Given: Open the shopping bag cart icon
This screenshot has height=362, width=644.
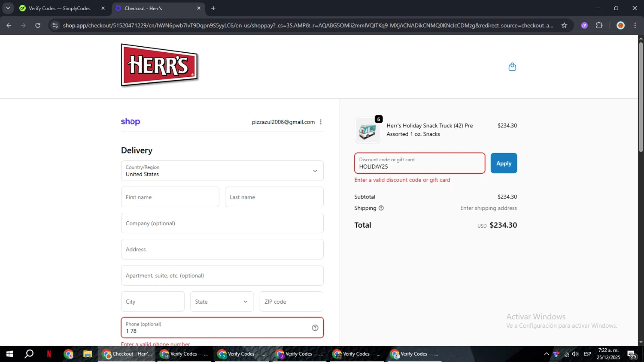Looking at the screenshot, I should point(512,67).
